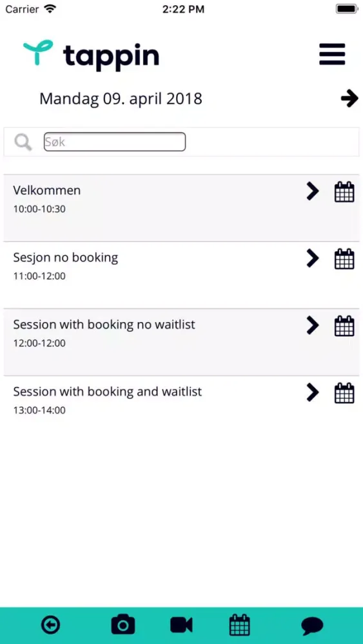363x644 pixels.
Task: Expand Session with booking no waitlist chevron
Action: tap(313, 325)
